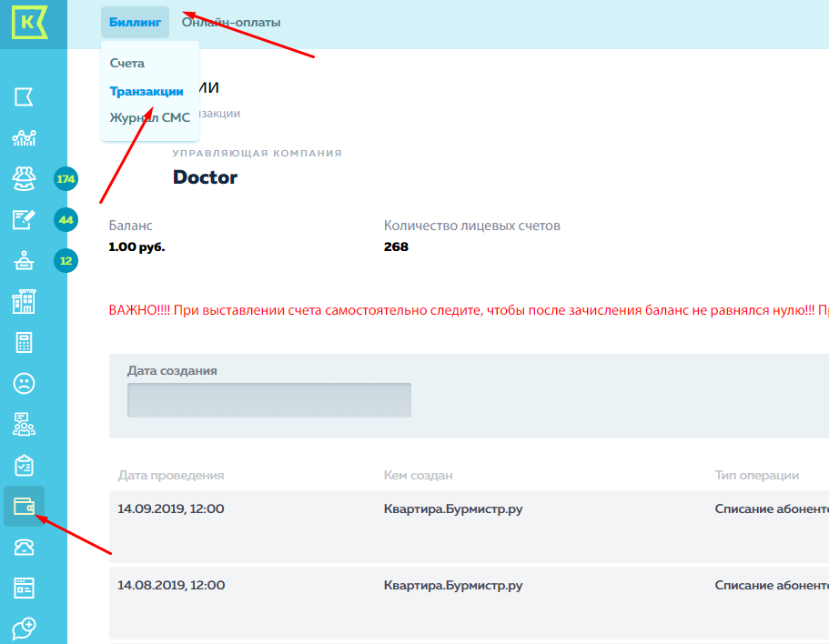Open the Биллинг dropdown menu

(x=135, y=23)
